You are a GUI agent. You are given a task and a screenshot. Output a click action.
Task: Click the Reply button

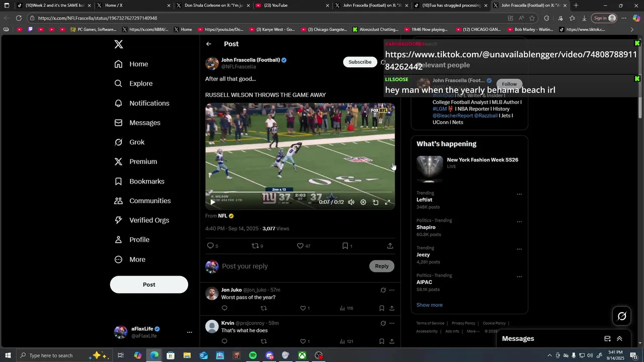point(382,266)
